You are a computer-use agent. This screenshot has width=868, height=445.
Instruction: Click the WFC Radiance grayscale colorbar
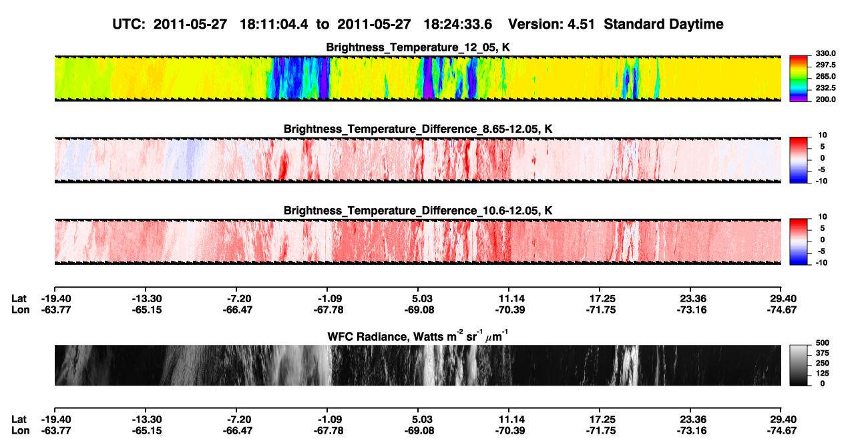point(799,365)
